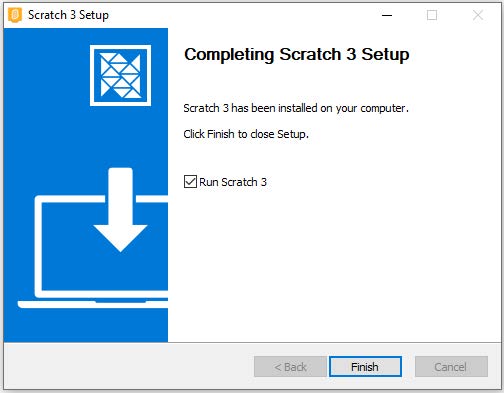Click the white download arrow graphic
504x393 pixels.
(x=120, y=210)
